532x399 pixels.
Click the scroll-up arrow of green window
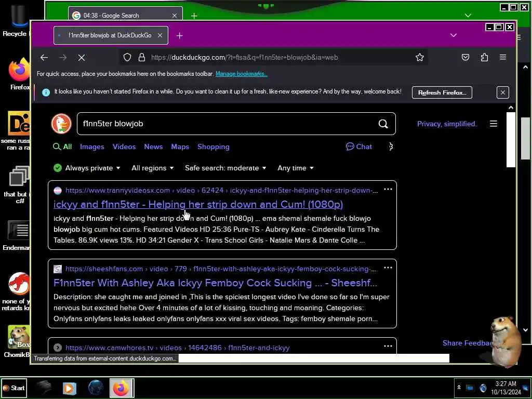526,67
